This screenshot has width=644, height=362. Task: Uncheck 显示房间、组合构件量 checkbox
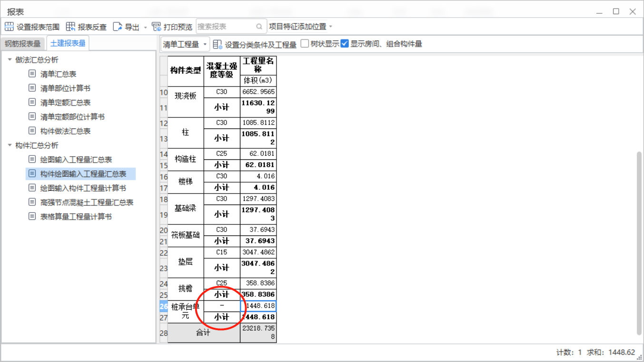345,44
